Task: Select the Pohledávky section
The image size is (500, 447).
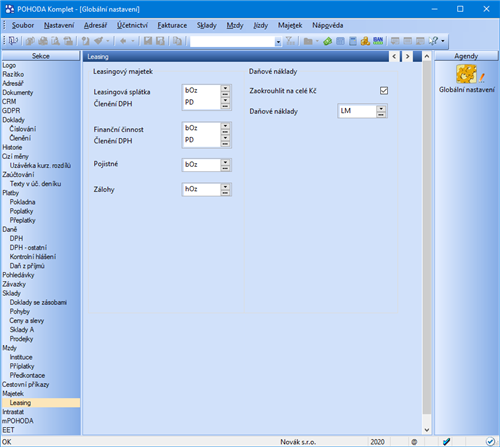Action: click(18, 275)
